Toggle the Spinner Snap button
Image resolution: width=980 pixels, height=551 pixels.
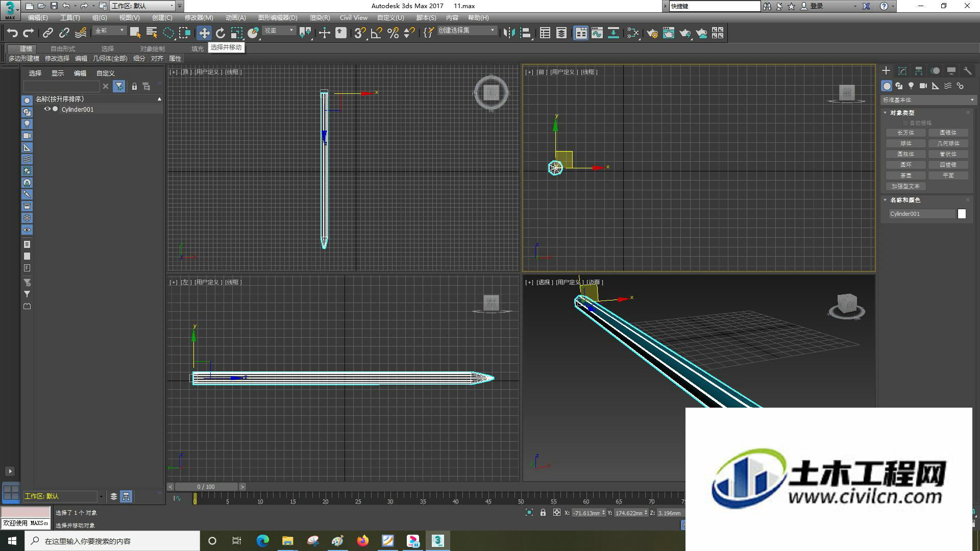(x=409, y=33)
